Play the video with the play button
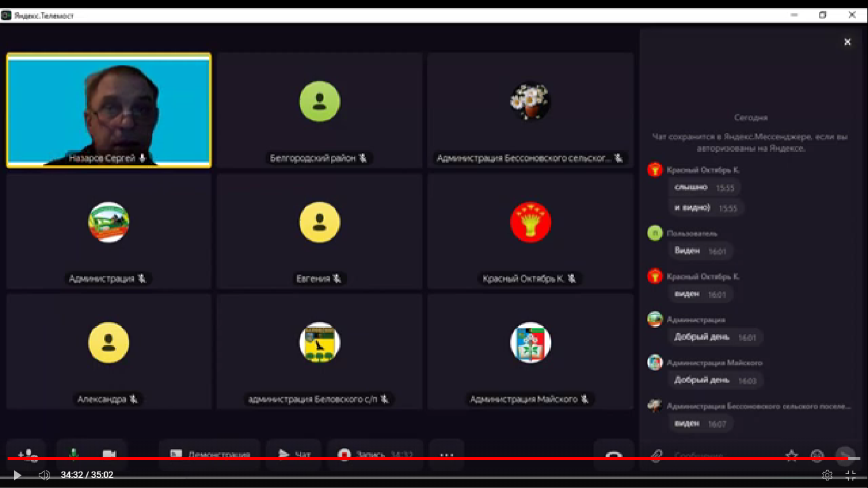The image size is (868, 488). (17, 475)
